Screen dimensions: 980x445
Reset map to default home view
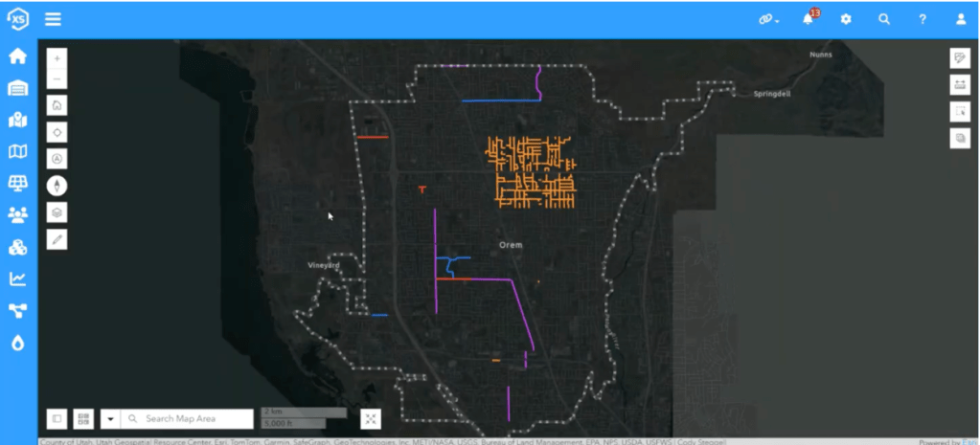(57, 105)
